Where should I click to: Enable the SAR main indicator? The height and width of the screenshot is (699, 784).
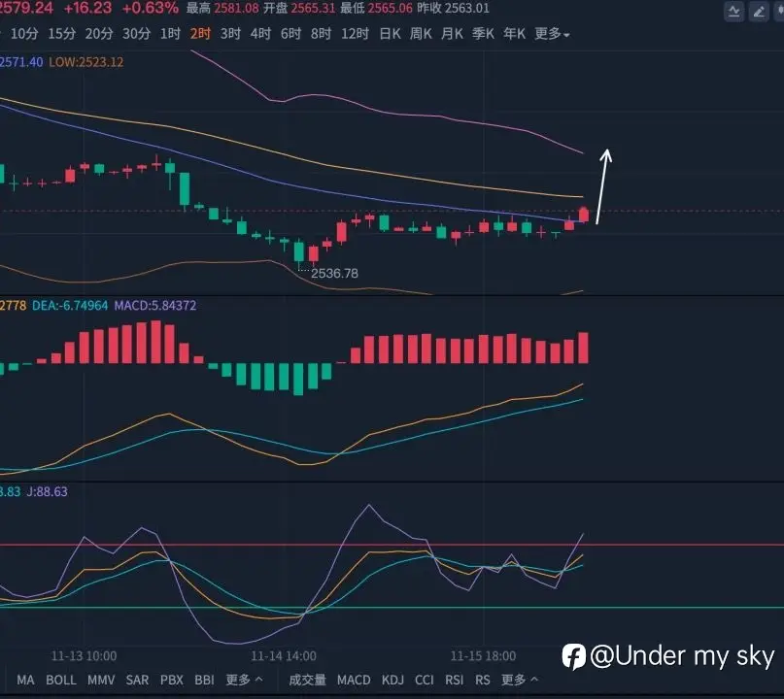click(x=137, y=680)
